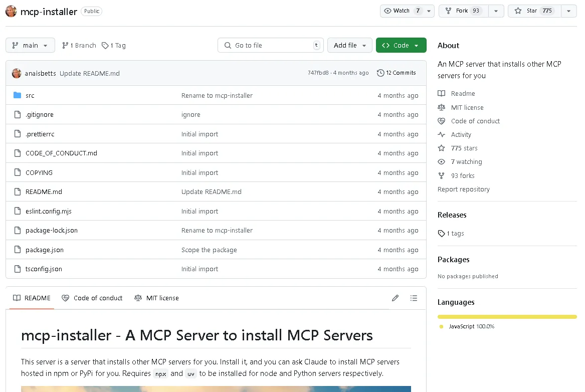Open the main branch selector dropdown
Image resolution: width=585 pixels, height=392 pixels.
[30, 45]
